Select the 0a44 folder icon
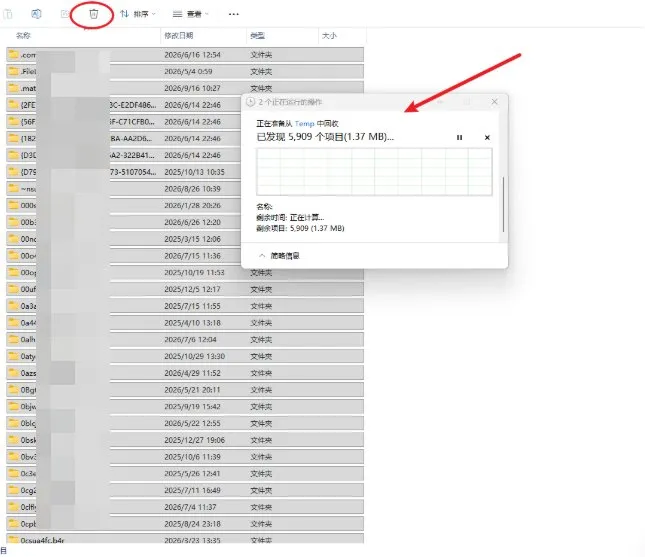The image size is (645, 557). (14, 323)
